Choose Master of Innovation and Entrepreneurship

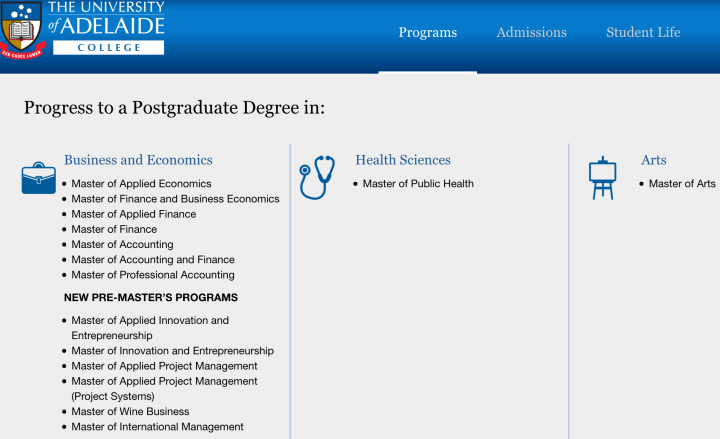[173, 351]
